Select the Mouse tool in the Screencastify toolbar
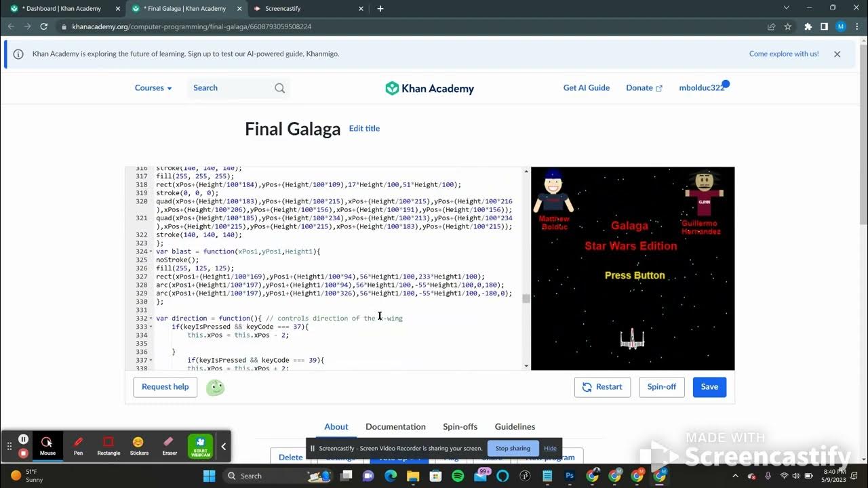Viewport: 868px width, 488px height. [x=47, y=446]
